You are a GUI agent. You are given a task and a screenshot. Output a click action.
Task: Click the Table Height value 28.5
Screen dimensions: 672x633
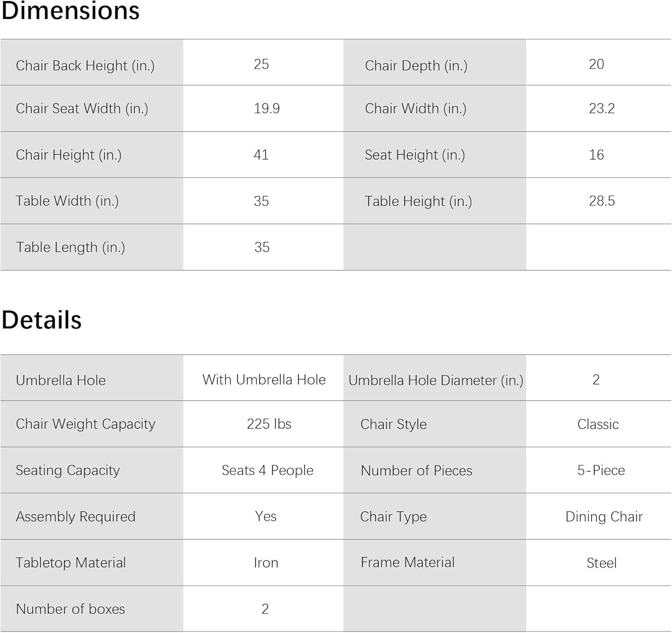click(x=602, y=201)
